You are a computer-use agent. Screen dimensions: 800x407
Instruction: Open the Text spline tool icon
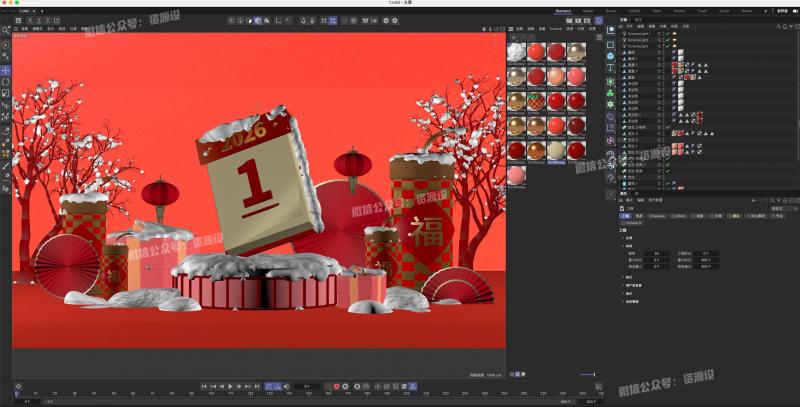coord(611,67)
